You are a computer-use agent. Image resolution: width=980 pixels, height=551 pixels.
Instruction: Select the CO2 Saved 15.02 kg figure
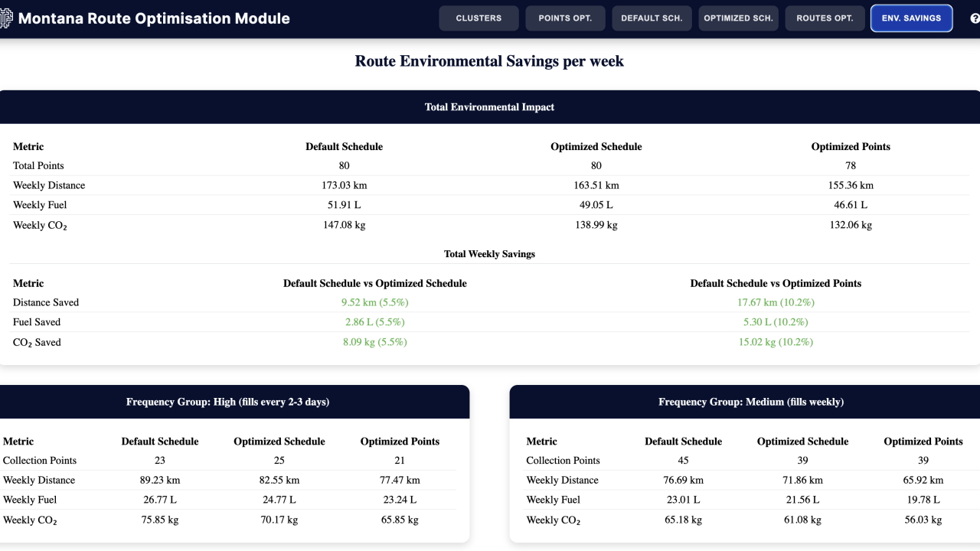pos(776,342)
